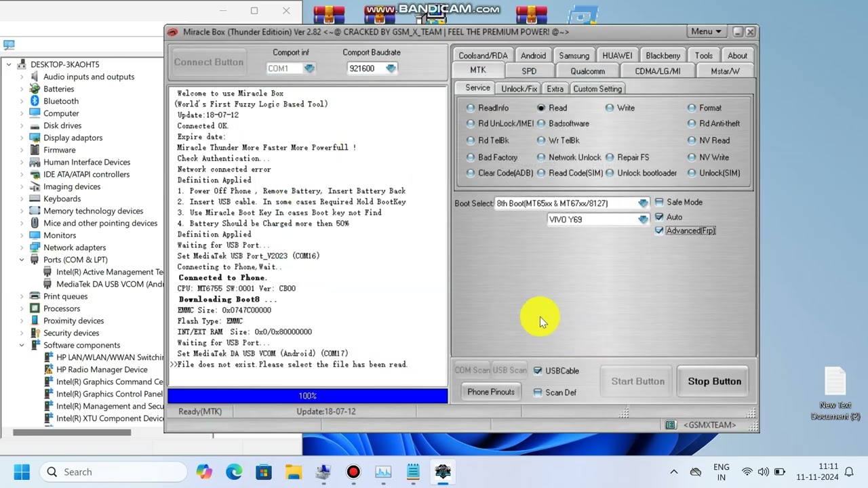
Task: Show hidden system tray icons
Action: point(673,472)
